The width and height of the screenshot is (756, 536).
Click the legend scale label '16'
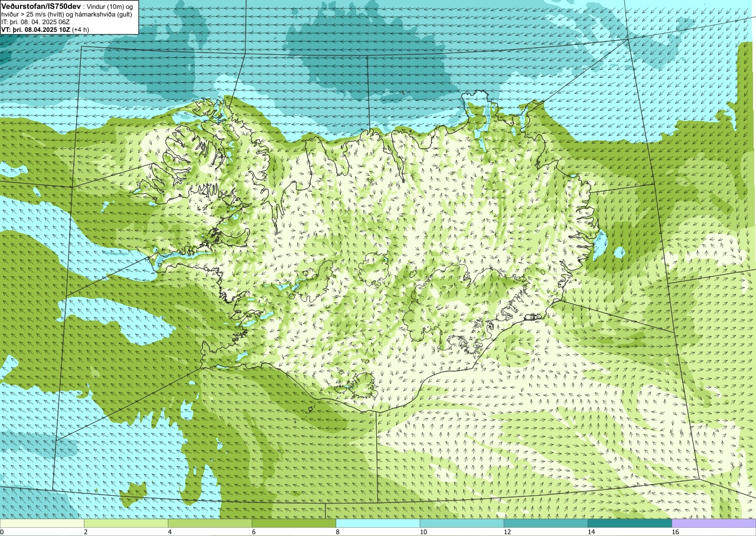676,532
